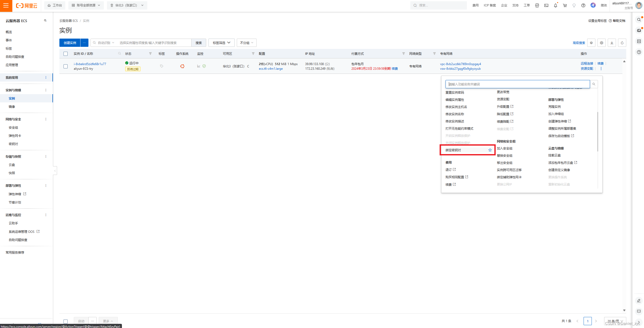Open the shopping cart icon
Image resolution: width=644 pixels, height=328 pixels.
tap(565, 5)
